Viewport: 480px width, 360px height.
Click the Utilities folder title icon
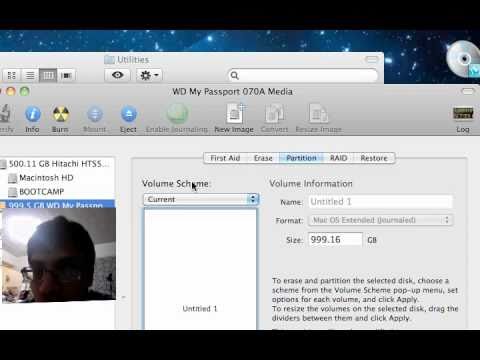point(109,60)
